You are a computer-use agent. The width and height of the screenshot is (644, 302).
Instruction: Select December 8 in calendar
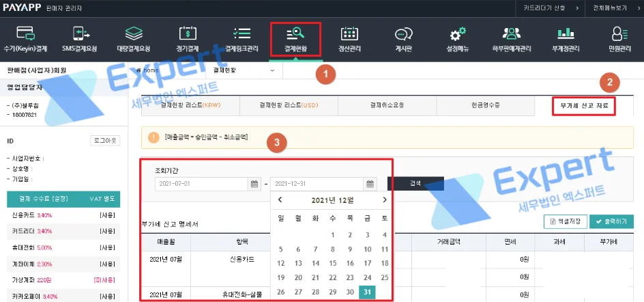pyautogui.click(x=333, y=249)
